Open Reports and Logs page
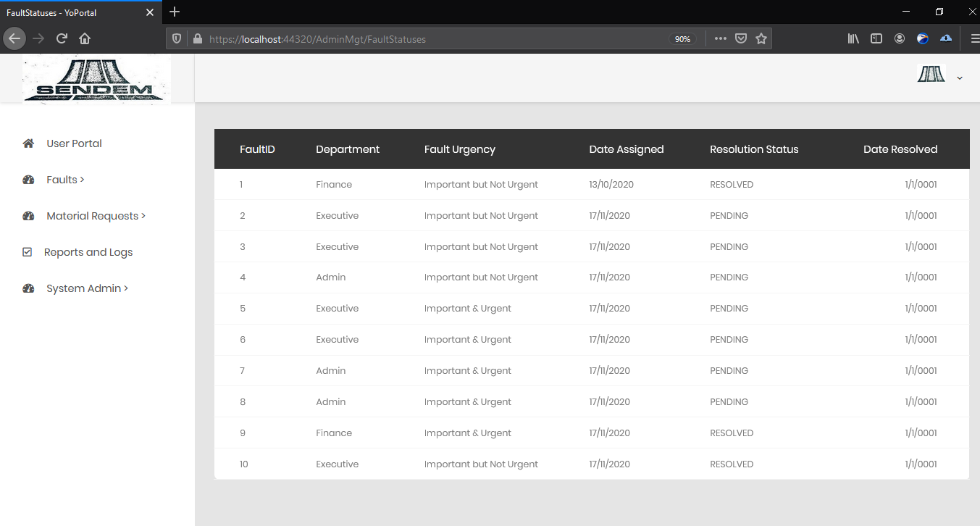Viewport: 980px width, 526px height. pyautogui.click(x=88, y=252)
